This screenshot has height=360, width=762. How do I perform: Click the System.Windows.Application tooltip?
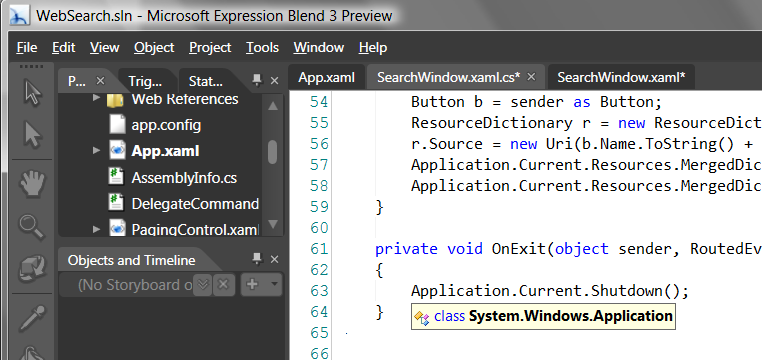tap(543, 316)
